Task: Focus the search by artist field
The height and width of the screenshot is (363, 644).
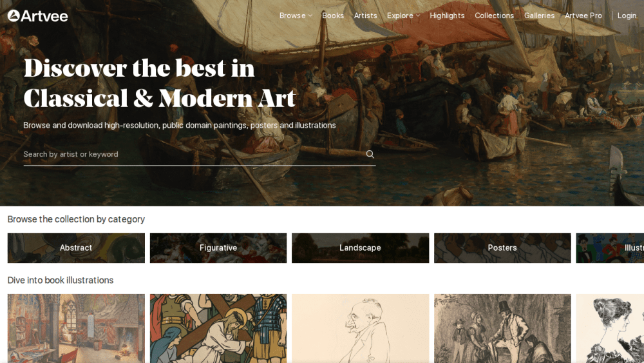Action: pos(193,154)
